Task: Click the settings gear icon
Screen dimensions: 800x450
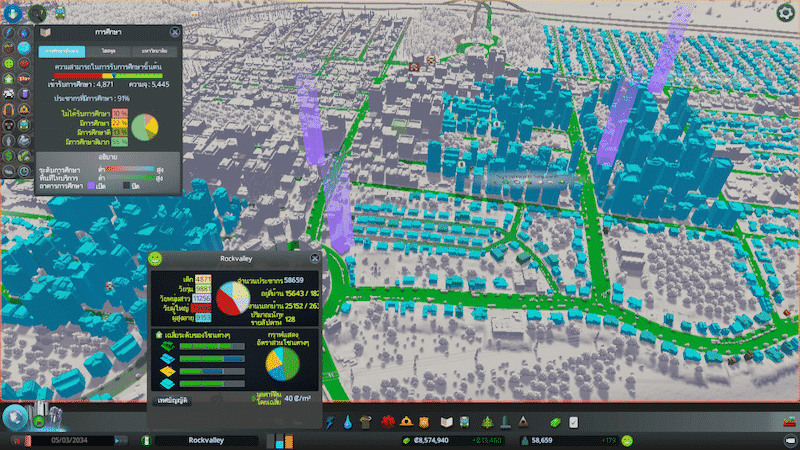Action: 785,12
